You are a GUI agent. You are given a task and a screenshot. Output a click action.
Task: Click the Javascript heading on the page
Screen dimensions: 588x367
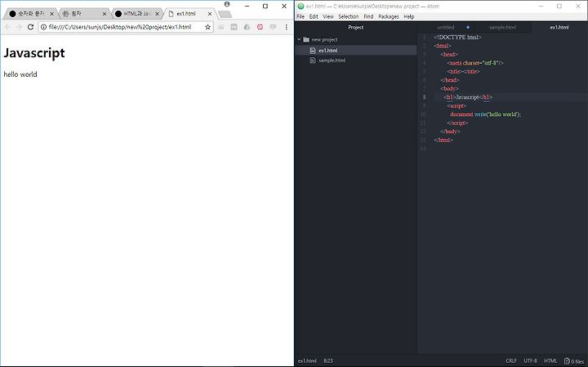[x=34, y=53]
